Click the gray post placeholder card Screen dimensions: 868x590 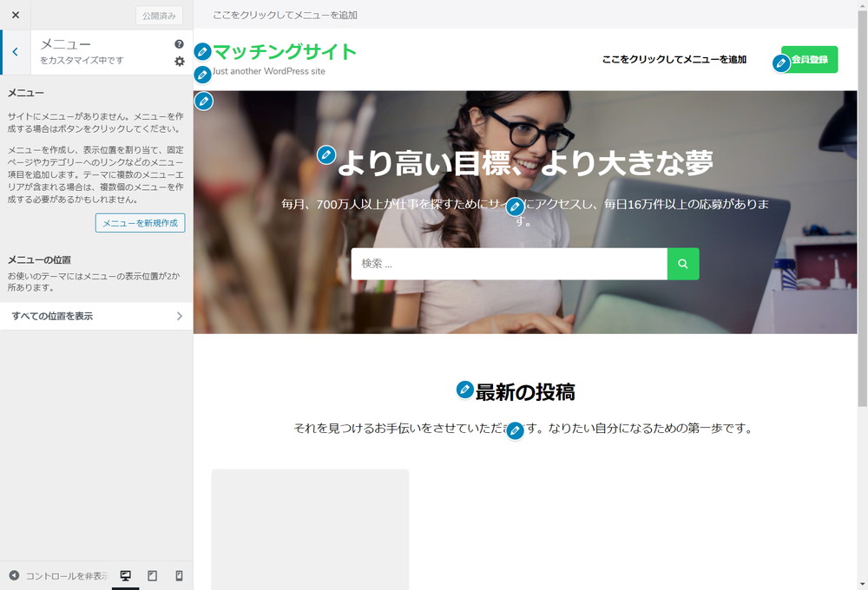click(310, 529)
